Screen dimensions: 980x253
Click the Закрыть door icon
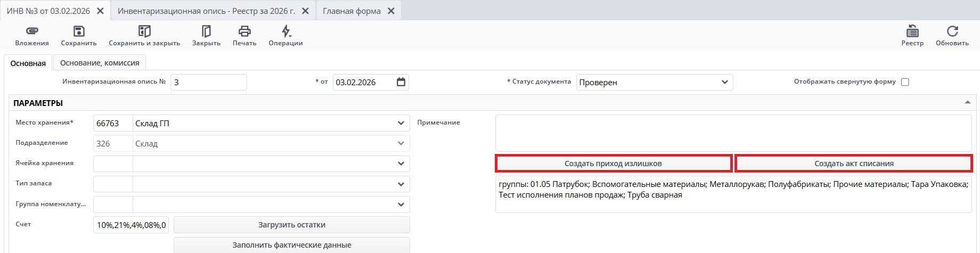click(x=206, y=31)
